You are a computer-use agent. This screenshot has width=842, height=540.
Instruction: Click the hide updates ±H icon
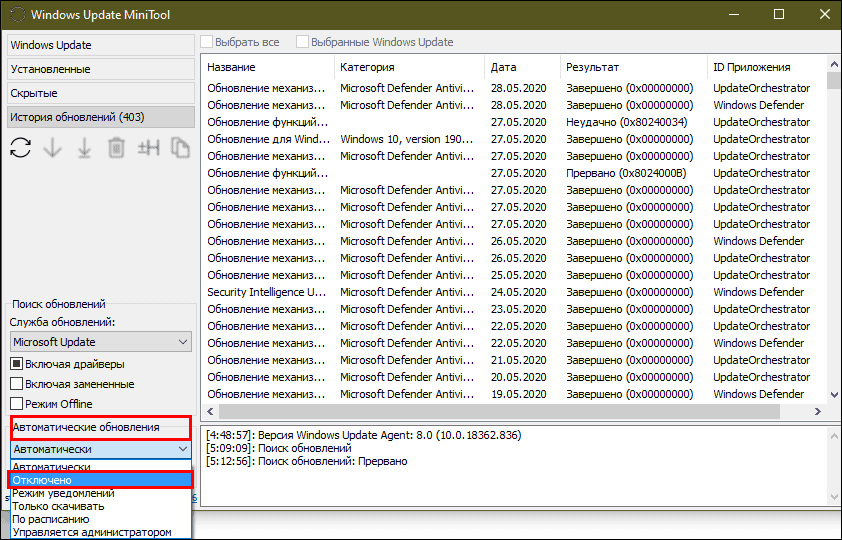click(x=148, y=148)
